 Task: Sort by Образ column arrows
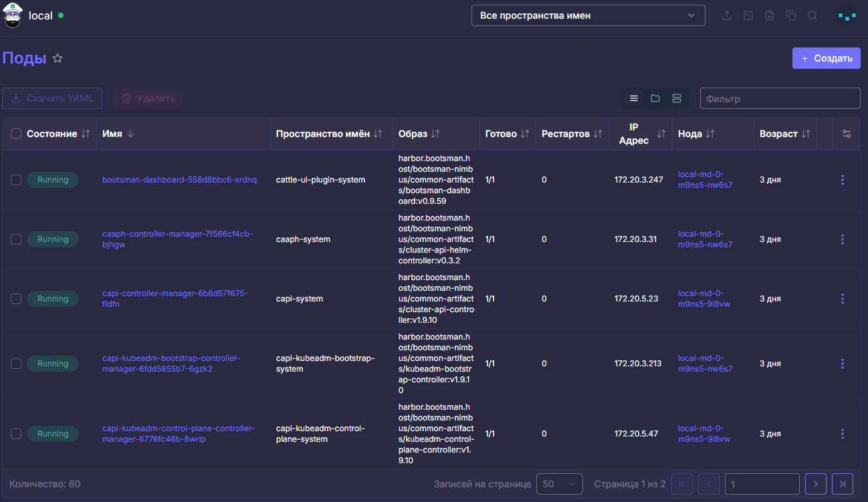tap(435, 134)
